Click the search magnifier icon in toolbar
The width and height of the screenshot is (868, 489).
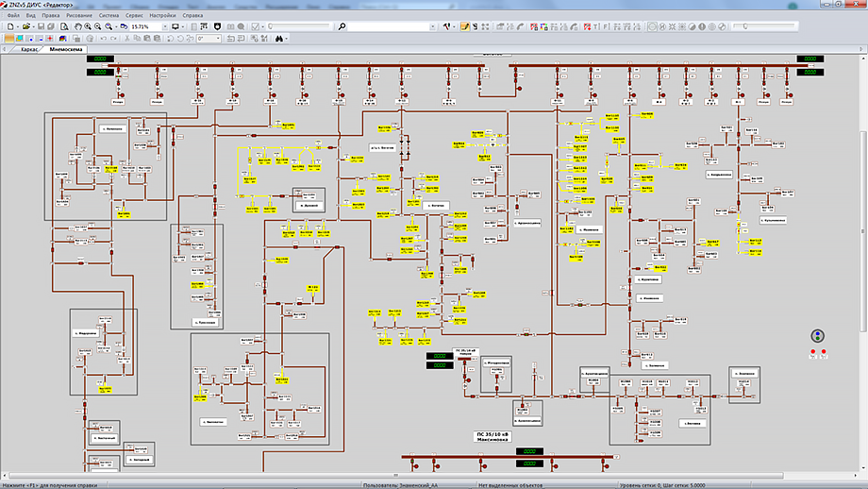tap(342, 27)
